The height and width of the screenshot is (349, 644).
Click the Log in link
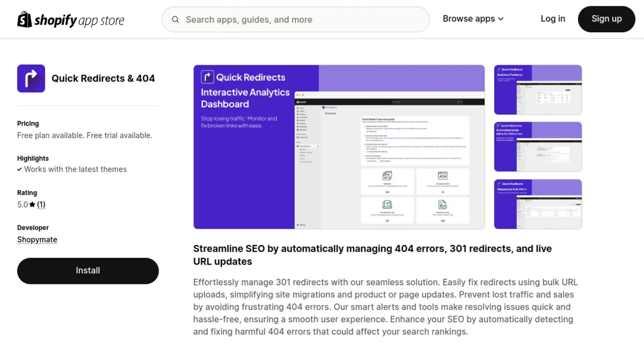[x=553, y=19]
